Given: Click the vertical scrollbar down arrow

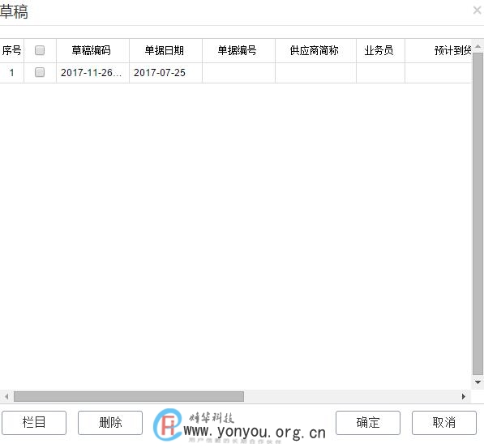Looking at the screenshot, I should click(x=478, y=382).
